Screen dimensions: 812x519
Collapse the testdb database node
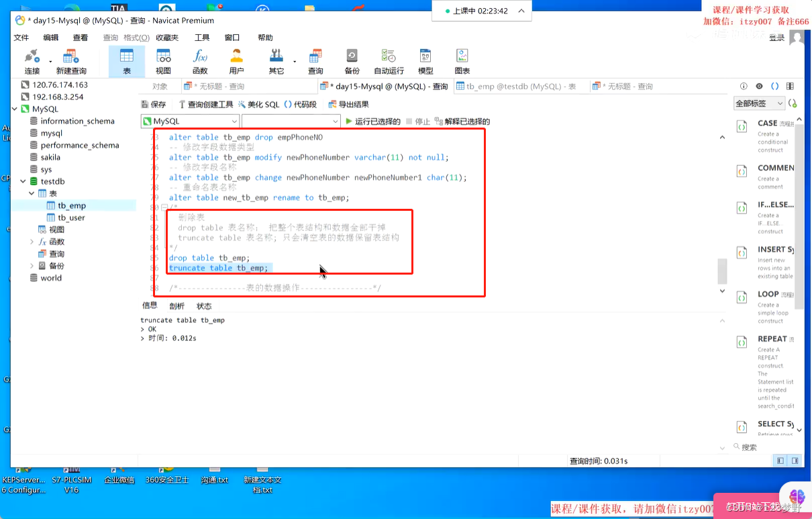coord(23,181)
